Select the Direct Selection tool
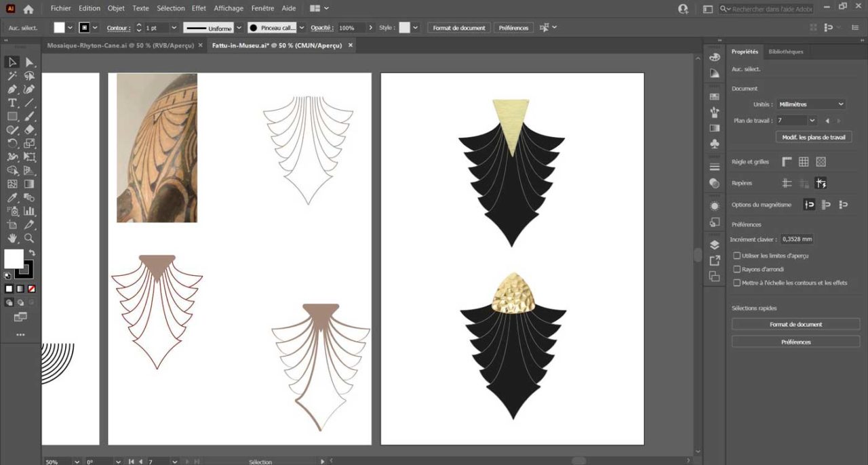Image resolution: width=868 pixels, height=465 pixels. [29, 62]
